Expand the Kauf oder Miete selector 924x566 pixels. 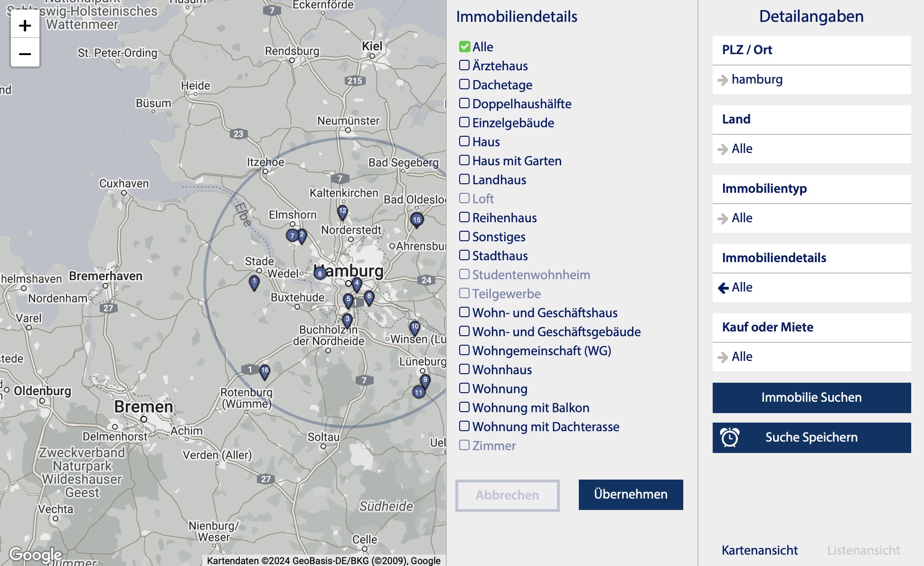click(x=811, y=357)
